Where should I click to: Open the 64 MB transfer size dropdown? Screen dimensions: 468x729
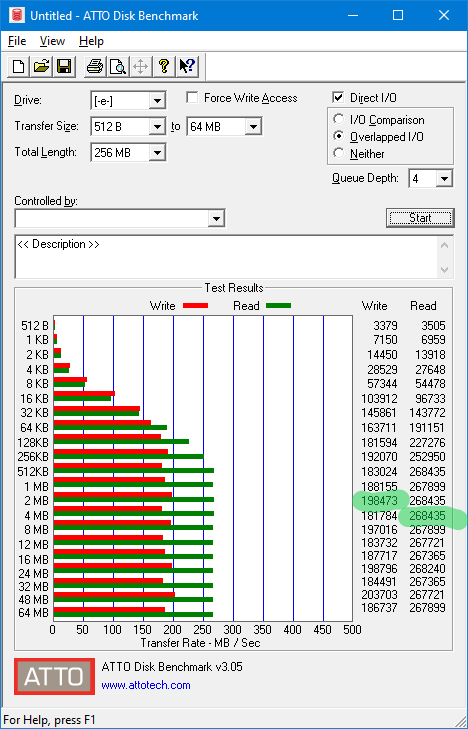click(x=253, y=126)
